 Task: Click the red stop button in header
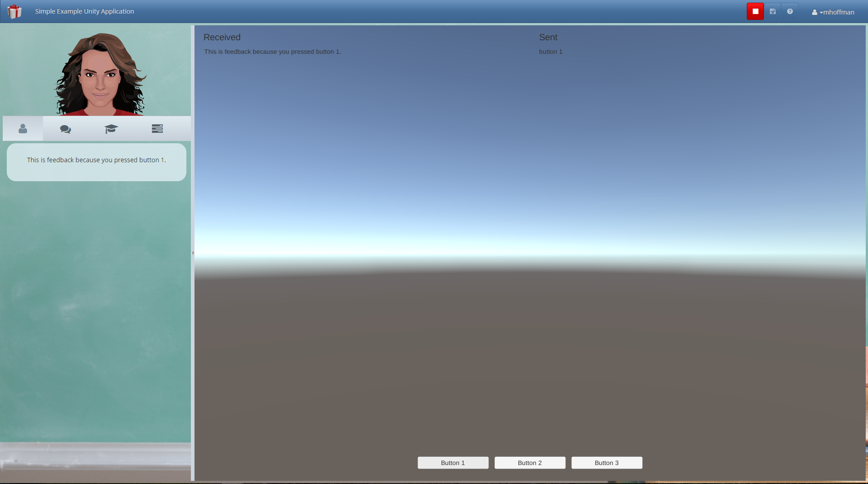pos(755,11)
